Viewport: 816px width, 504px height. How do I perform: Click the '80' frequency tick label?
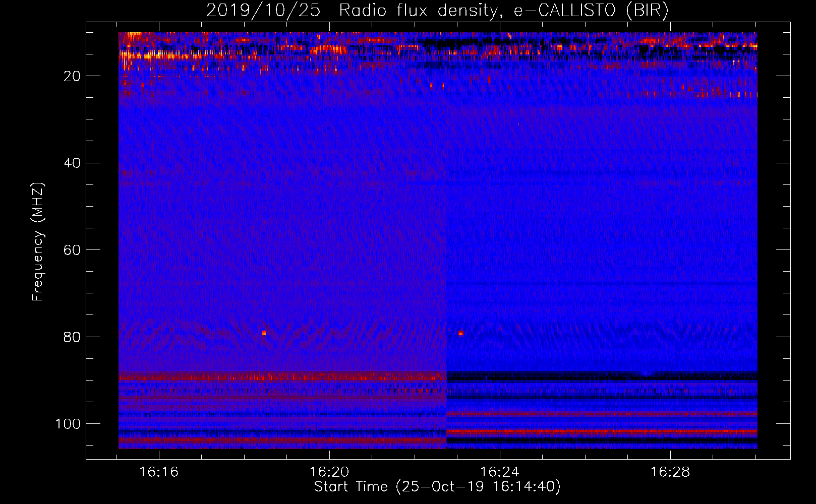72,337
